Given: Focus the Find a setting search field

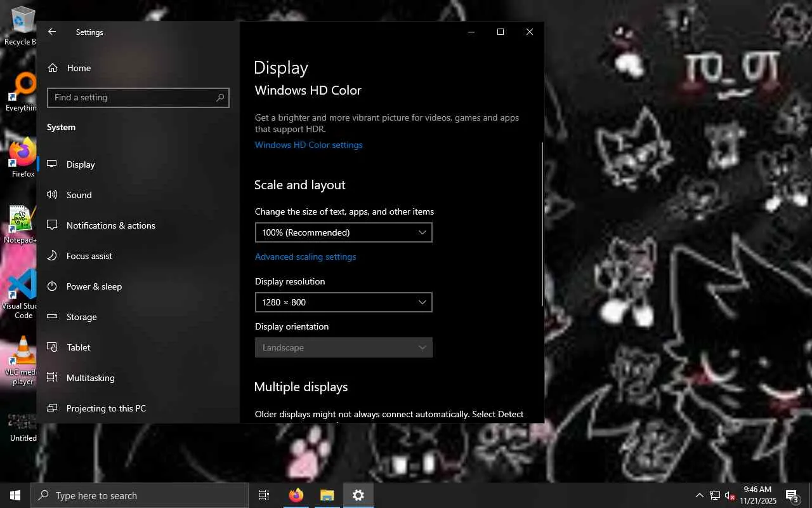Looking at the screenshot, I should [138, 98].
